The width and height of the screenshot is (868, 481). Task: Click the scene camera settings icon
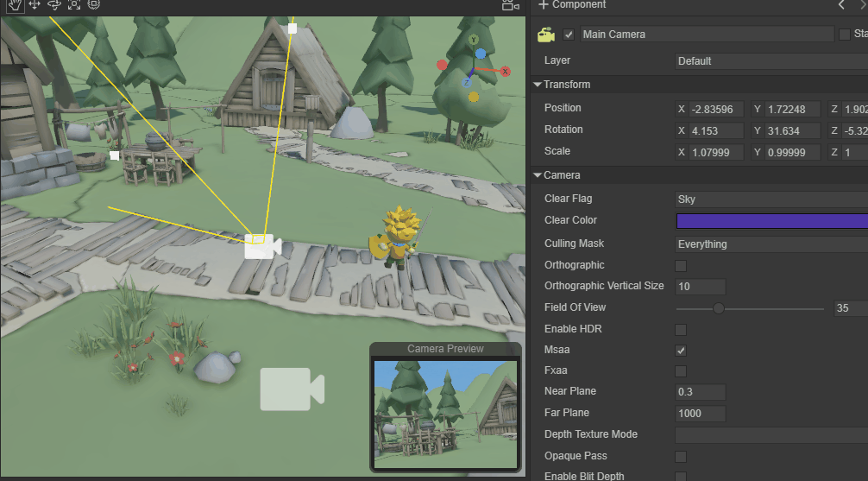[x=511, y=5]
